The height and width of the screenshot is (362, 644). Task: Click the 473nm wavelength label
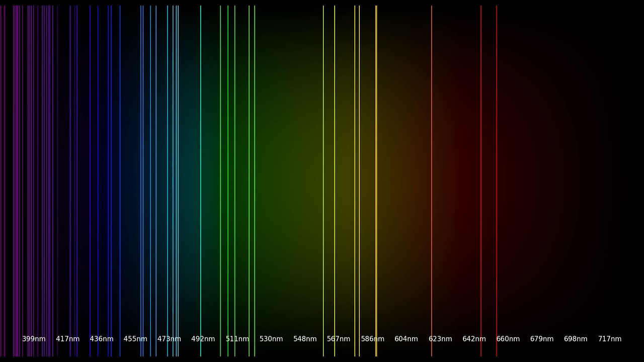(169, 339)
